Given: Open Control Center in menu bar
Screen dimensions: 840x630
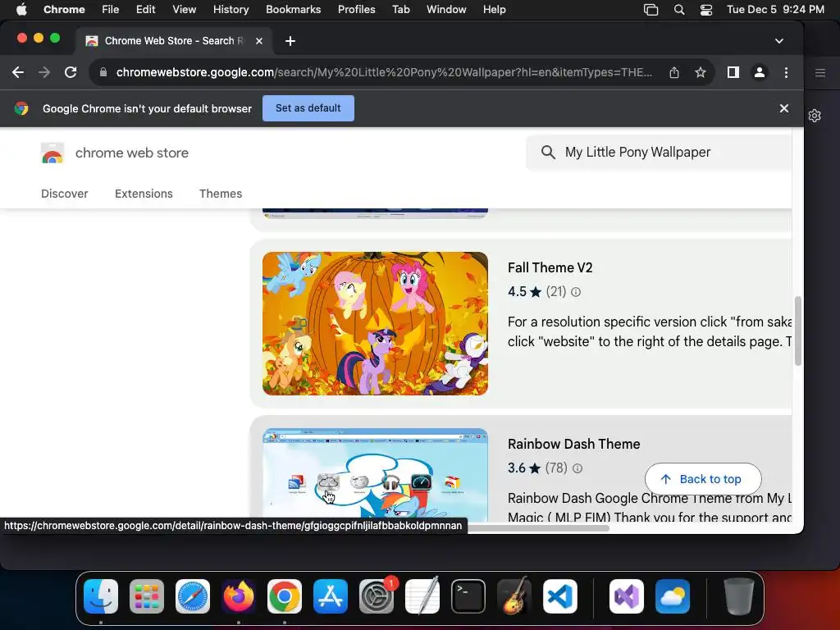Looking at the screenshot, I should click(706, 10).
